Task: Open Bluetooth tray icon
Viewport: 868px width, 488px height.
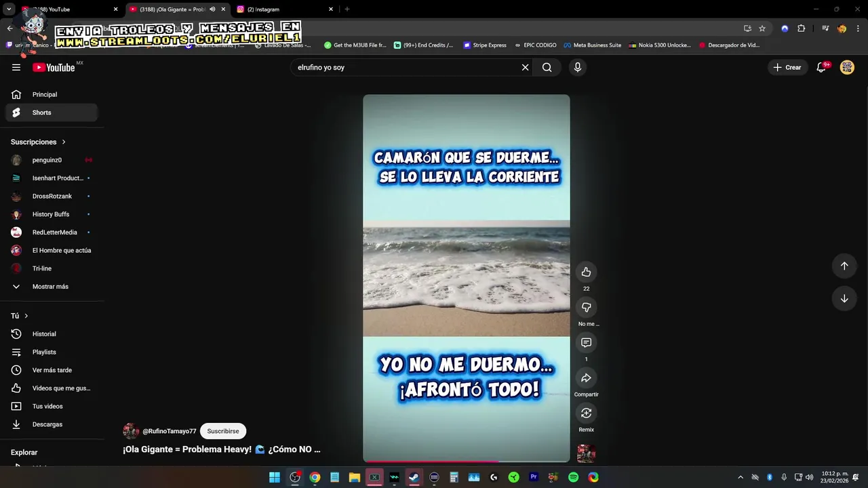Action: point(770,477)
